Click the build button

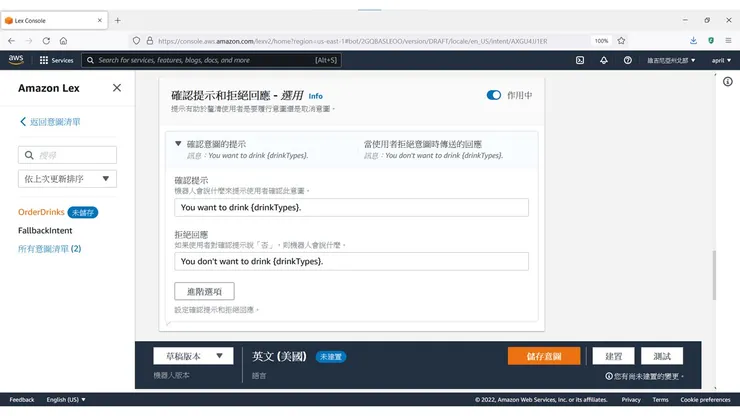click(x=614, y=356)
